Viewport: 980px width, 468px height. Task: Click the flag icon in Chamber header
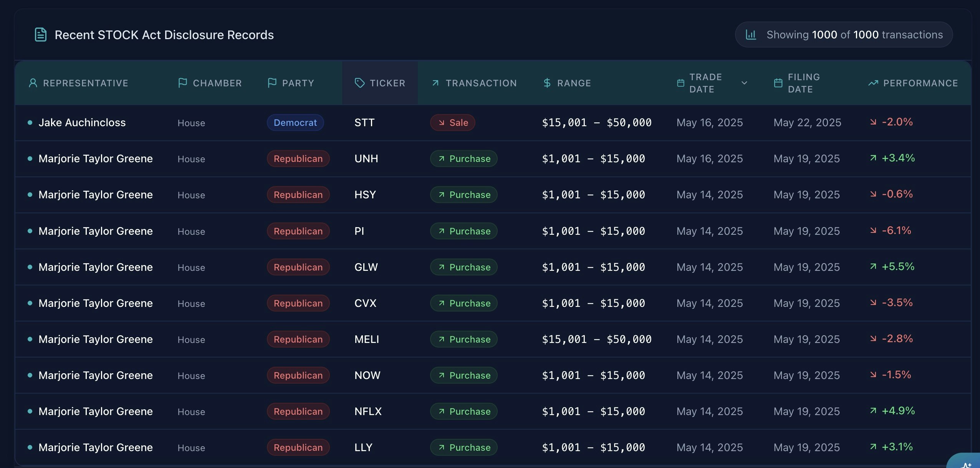coord(183,83)
